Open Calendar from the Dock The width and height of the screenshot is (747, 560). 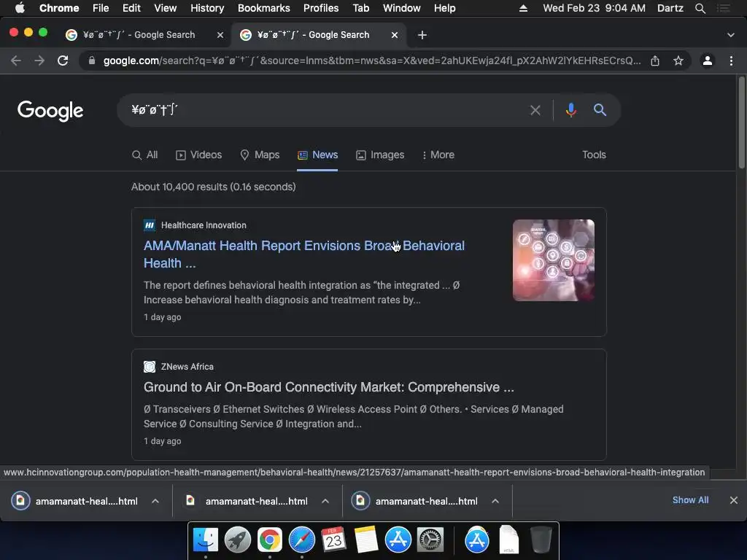point(333,540)
